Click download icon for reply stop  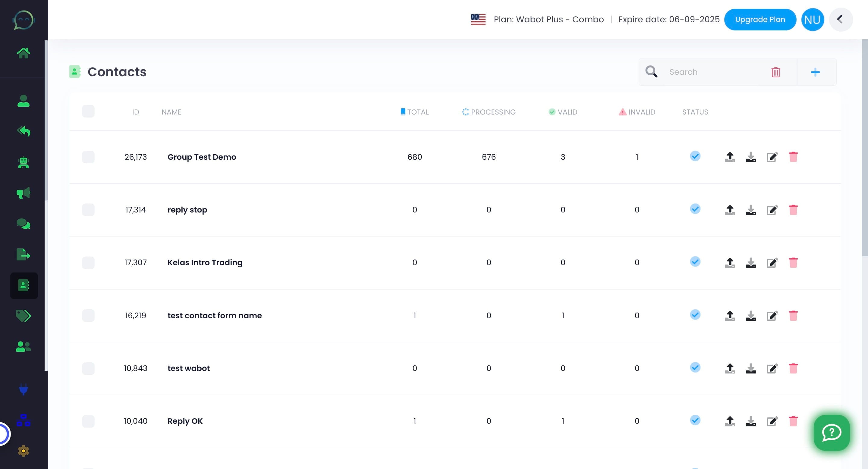(x=751, y=210)
